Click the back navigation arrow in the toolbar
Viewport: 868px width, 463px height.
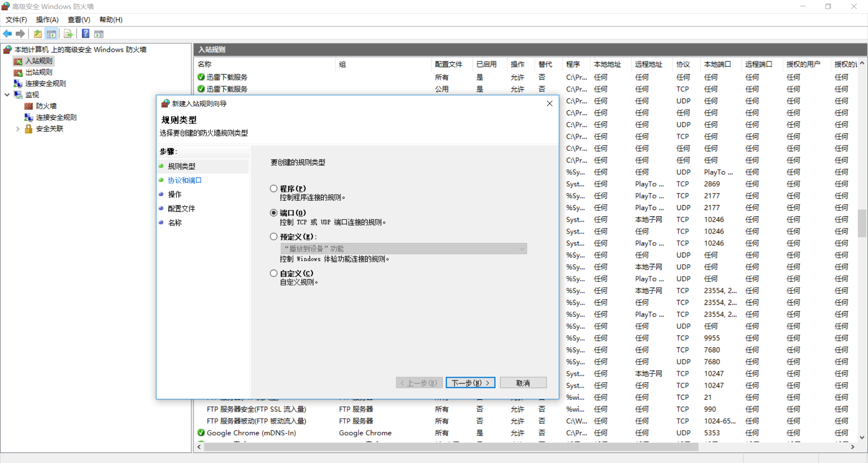tap(7, 33)
